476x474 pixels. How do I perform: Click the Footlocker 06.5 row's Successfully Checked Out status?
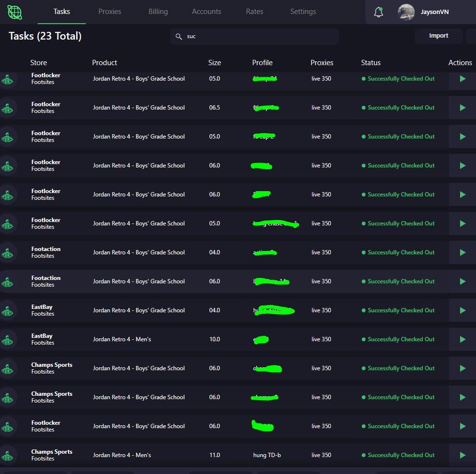pyautogui.click(x=398, y=108)
